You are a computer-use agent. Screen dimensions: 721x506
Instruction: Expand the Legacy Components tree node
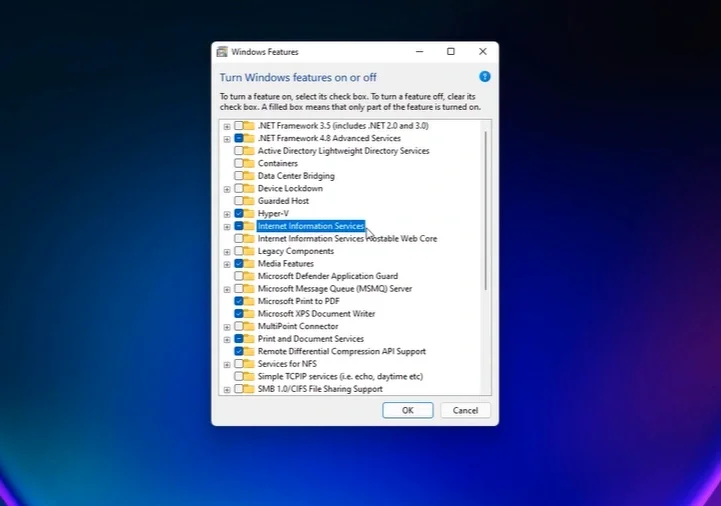tap(227, 252)
